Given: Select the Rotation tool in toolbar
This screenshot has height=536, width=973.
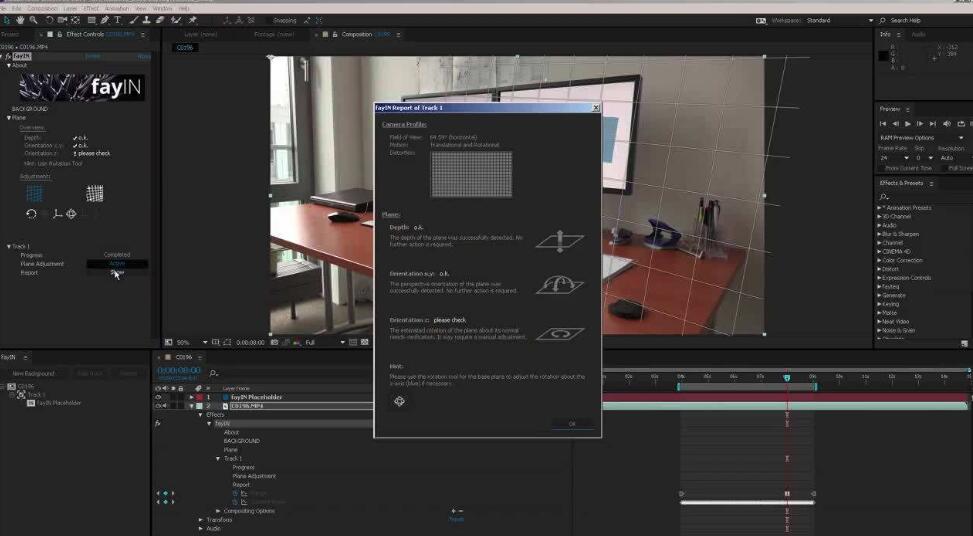Looking at the screenshot, I should point(50,20).
